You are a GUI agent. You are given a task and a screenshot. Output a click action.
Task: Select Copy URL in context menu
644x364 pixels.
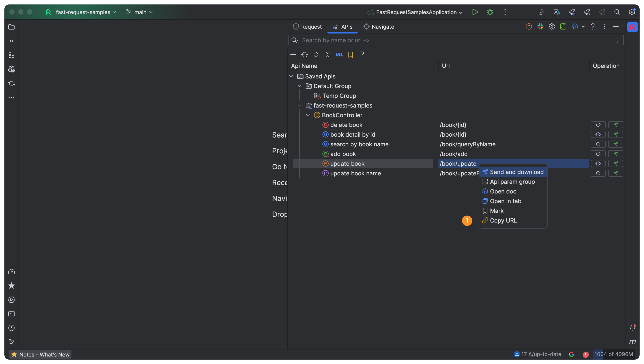coord(503,221)
